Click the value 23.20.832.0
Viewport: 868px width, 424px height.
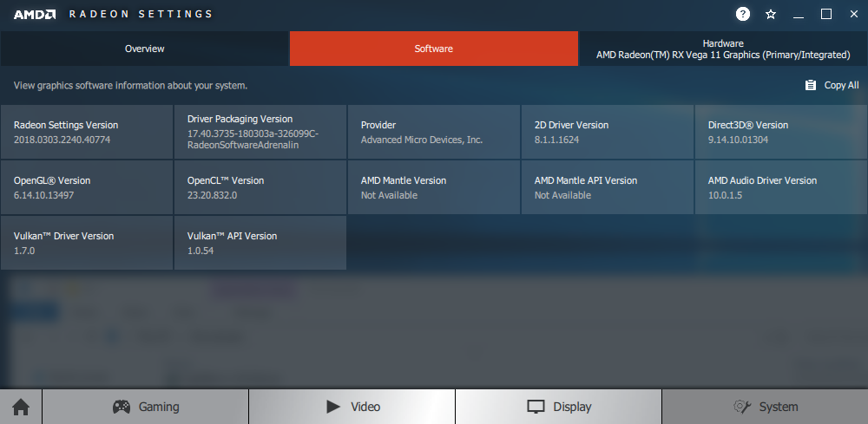[x=212, y=195]
